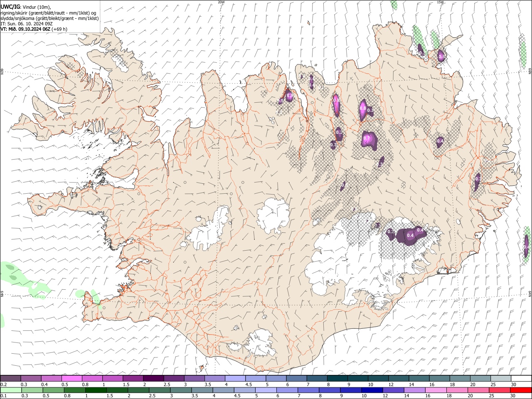The height and width of the screenshot is (399, 532).
Task: Click the "slydda/snjókoma" snow description line
Action: [x=49, y=18]
